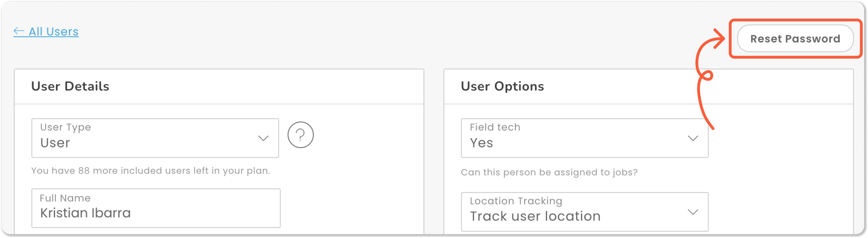Click the Full Name label
Viewport: 868px width, 238px height.
65,198
